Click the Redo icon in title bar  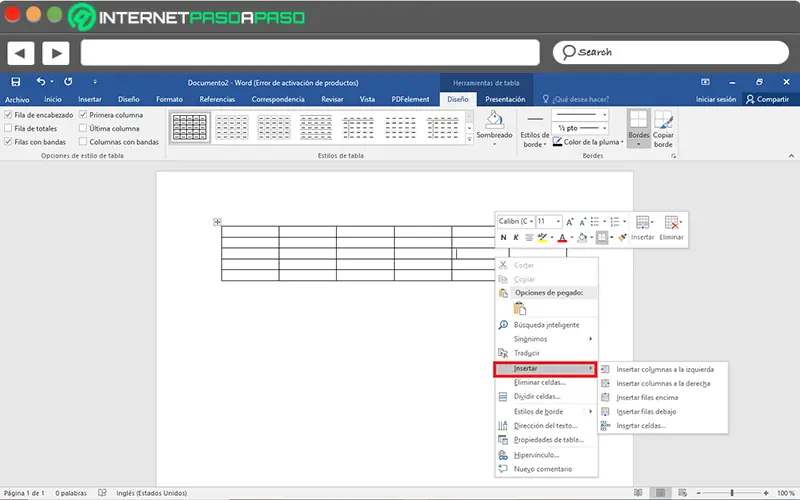(68, 82)
